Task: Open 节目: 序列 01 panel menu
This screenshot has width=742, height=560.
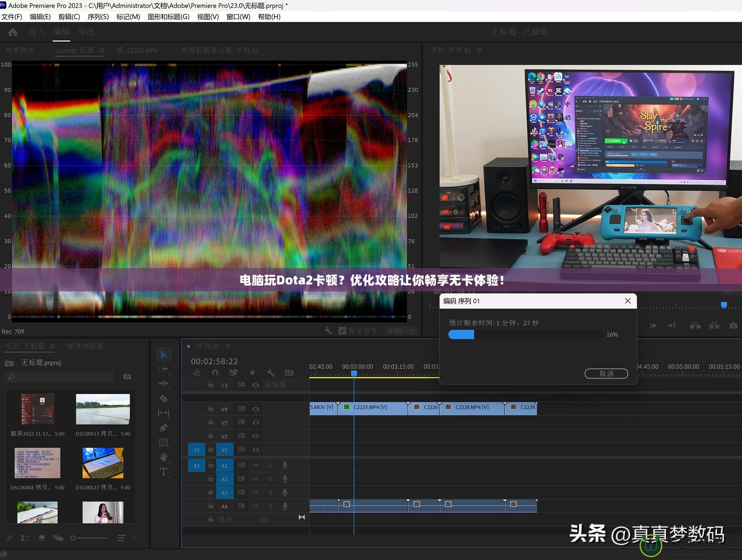Action: (480, 51)
